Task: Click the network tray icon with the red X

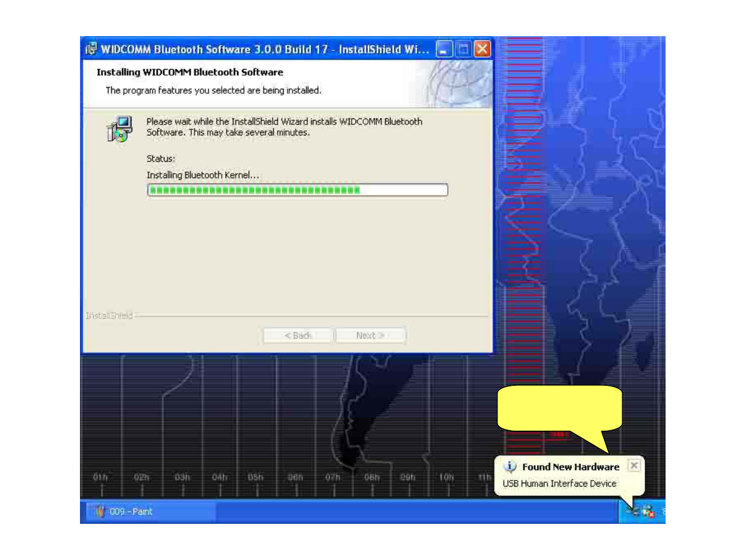Action: pos(649,511)
